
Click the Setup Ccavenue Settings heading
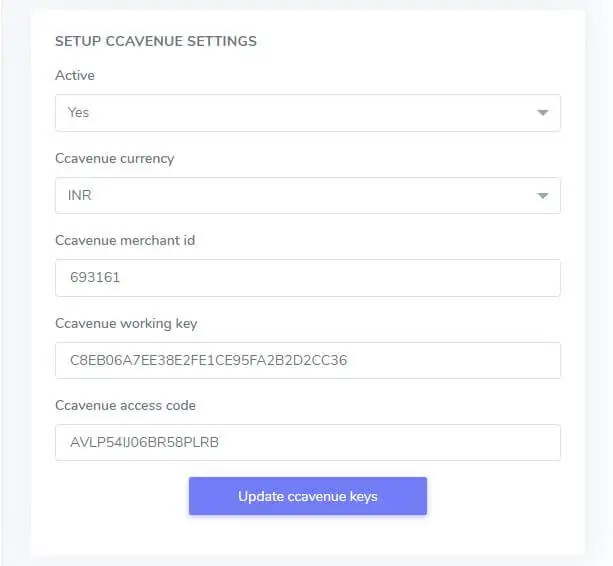pos(155,42)
